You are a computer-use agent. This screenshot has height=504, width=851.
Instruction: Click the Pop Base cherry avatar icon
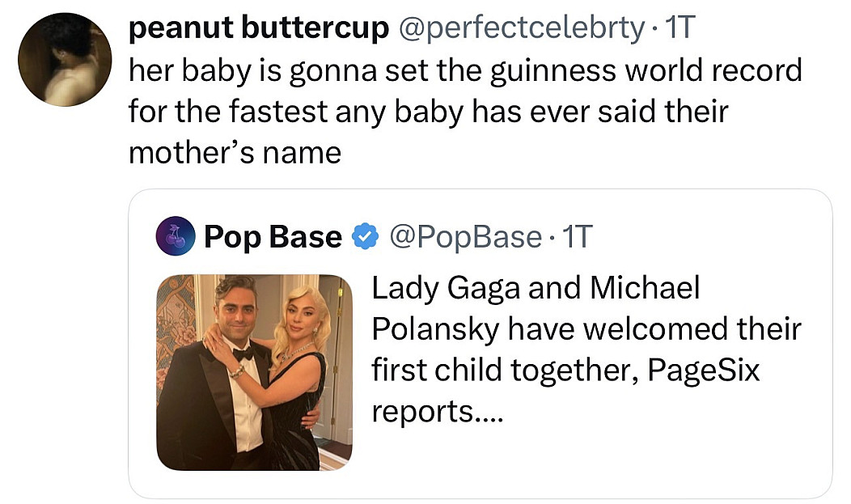click(176, 236)
